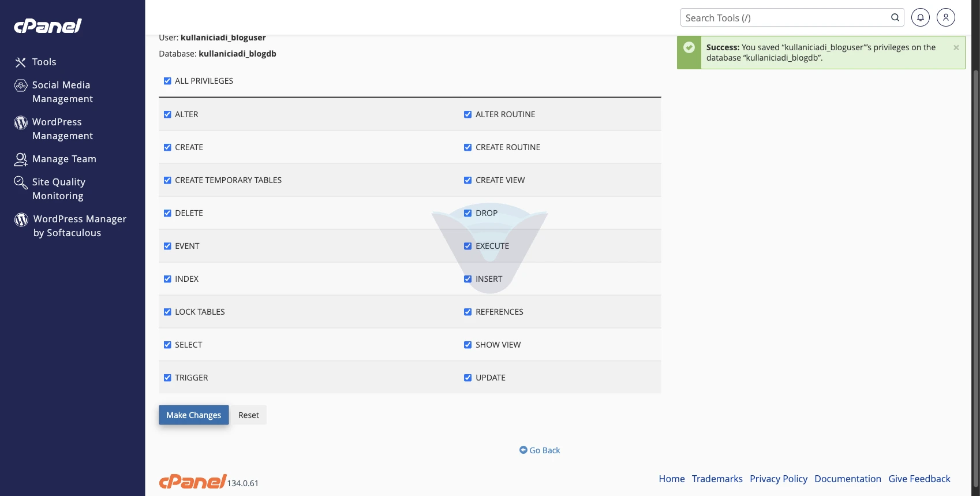Image resolution: width=980 pixels, height=496 pixels.
Task: Click the Reset button
Action: point(249,415)
